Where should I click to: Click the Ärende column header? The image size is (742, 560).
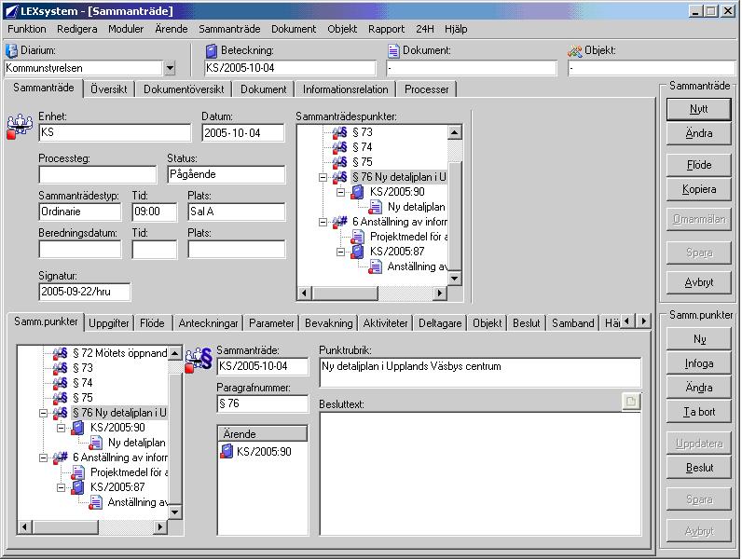coord(262,433)
